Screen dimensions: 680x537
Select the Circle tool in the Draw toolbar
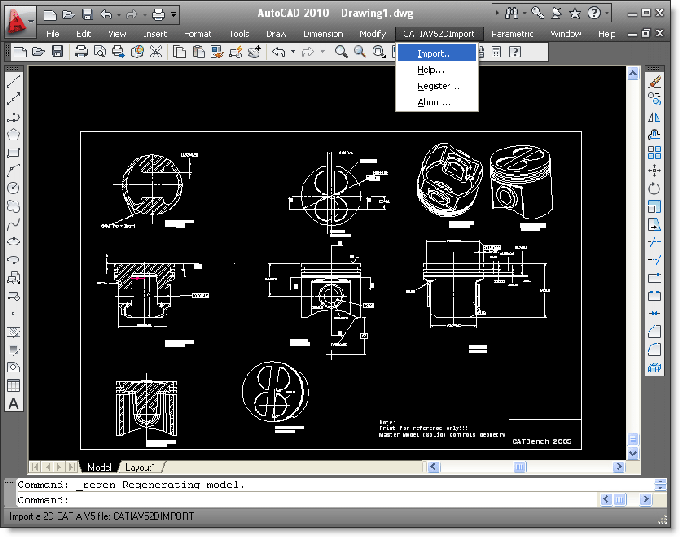pos(13,188)
